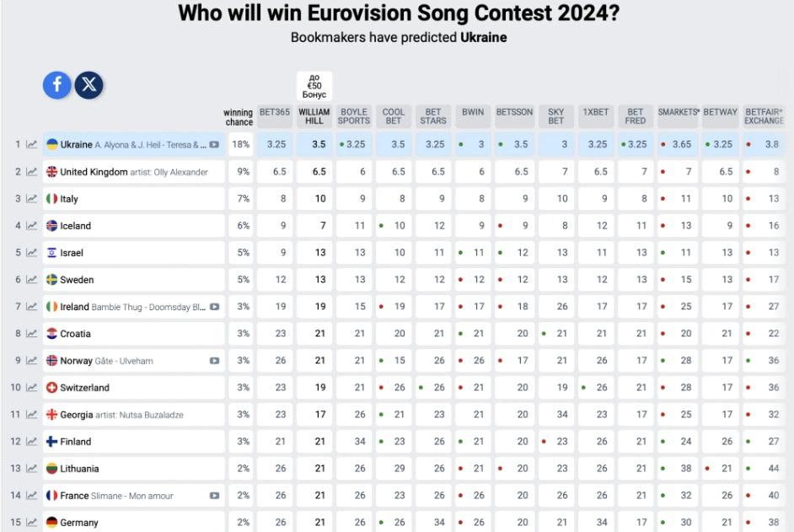Open the €50 bonus offer badge
This screenshot has height=532, width=794.
(x=314, y=86)
